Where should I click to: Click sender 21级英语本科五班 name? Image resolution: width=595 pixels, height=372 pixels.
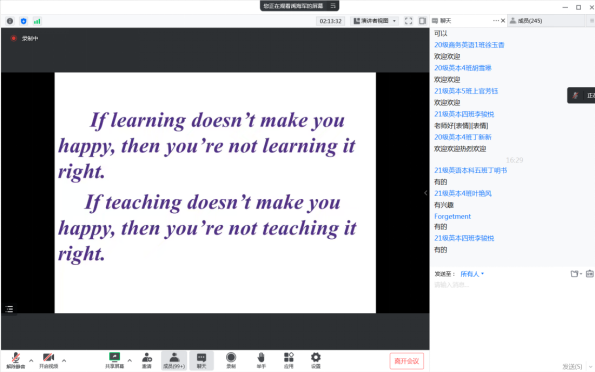471,170
